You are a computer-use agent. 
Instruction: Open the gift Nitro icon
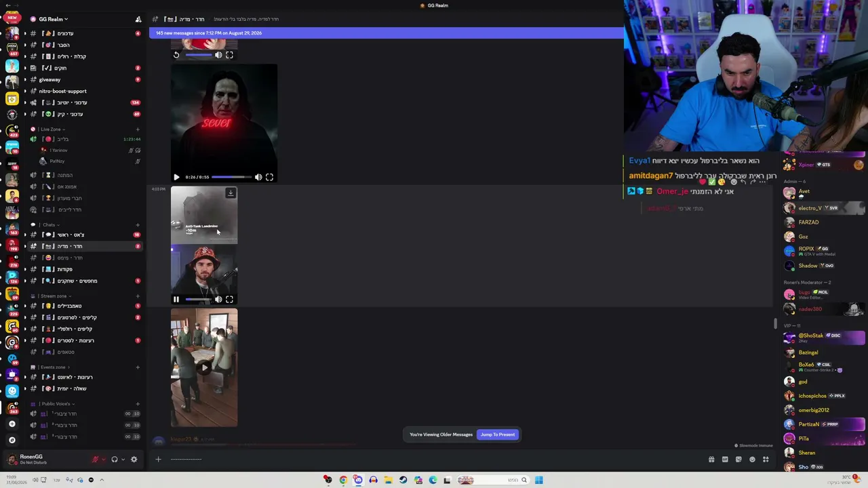[x=711, y=460]
